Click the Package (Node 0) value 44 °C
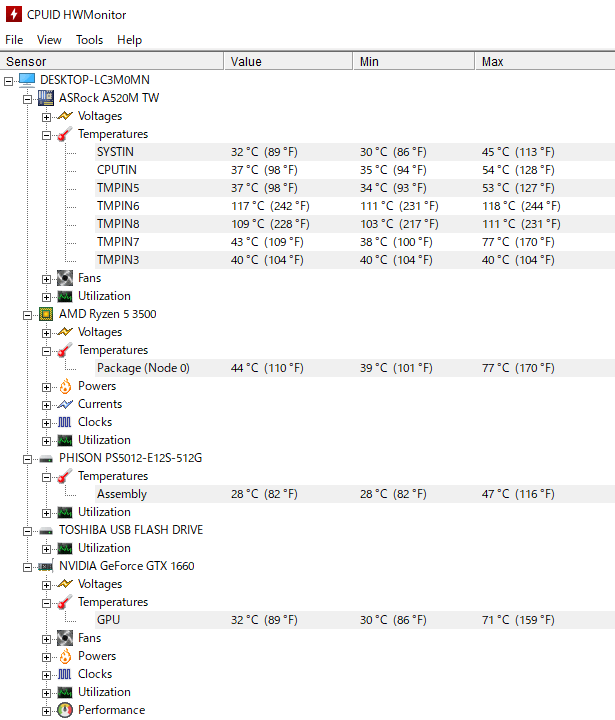The height and width of the screenshot is (720, 615). click(x=267, y=368)
